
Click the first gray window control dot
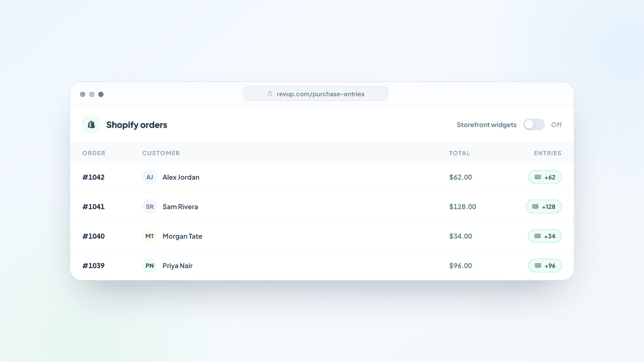[83, 94]
